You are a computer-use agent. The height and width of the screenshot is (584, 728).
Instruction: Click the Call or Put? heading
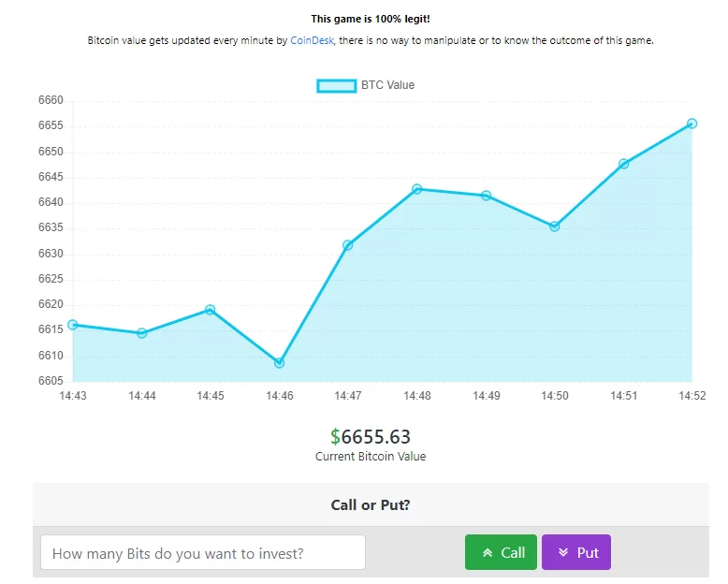tap(371, 505)
